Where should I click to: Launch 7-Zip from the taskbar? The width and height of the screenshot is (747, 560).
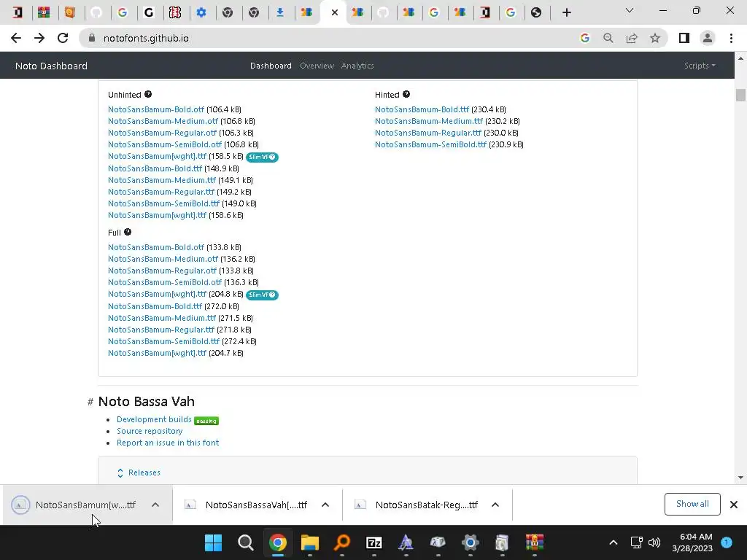[x=374, y=542]
